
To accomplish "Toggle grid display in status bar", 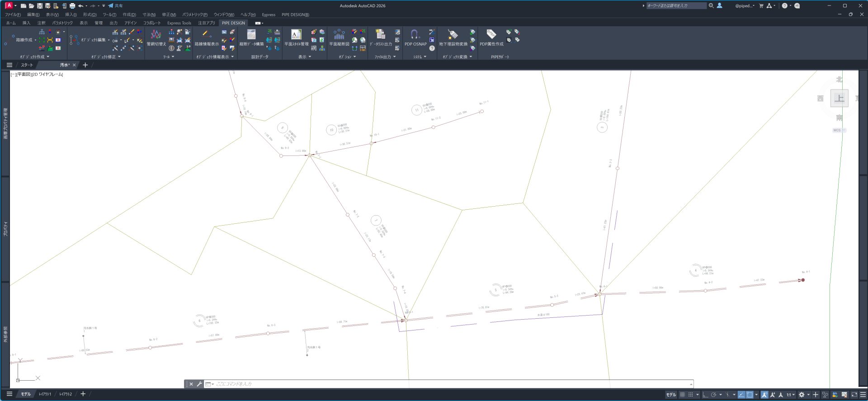I will click(682, 395).
